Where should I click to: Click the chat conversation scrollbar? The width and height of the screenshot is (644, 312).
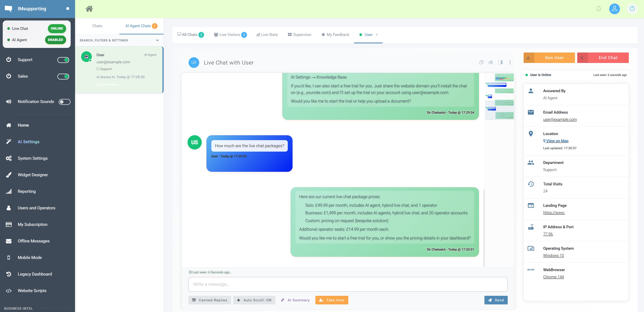(484, 228)
